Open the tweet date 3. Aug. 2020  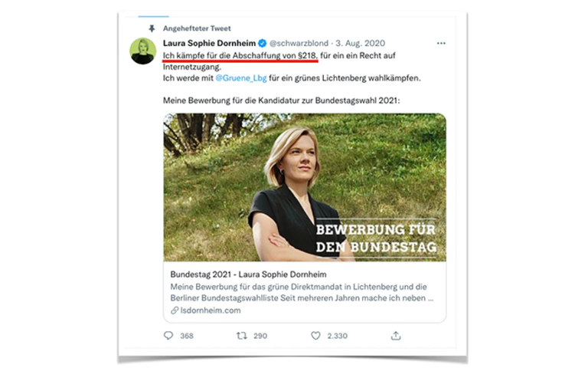click(362, 44)
